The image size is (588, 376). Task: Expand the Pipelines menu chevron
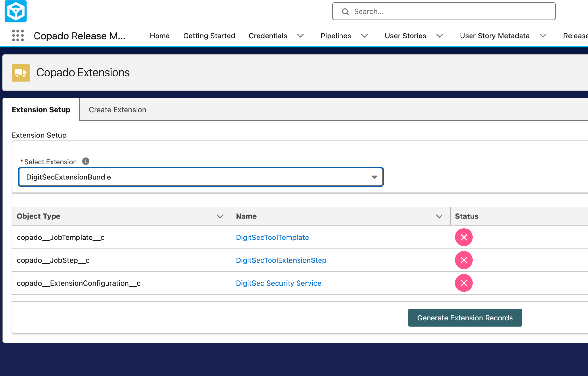click(364, 36)
